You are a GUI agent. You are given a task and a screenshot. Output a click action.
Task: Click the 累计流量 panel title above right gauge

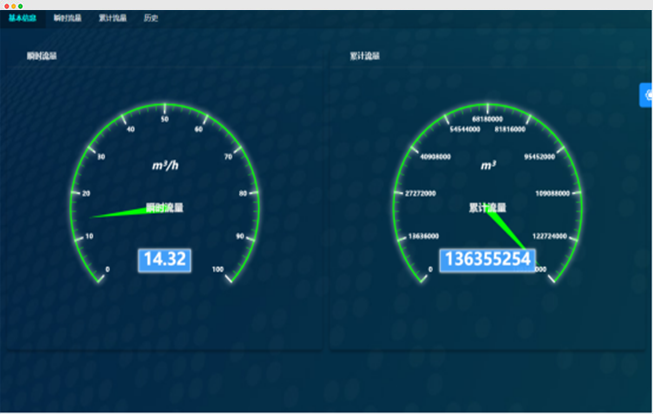click(365, 57)
